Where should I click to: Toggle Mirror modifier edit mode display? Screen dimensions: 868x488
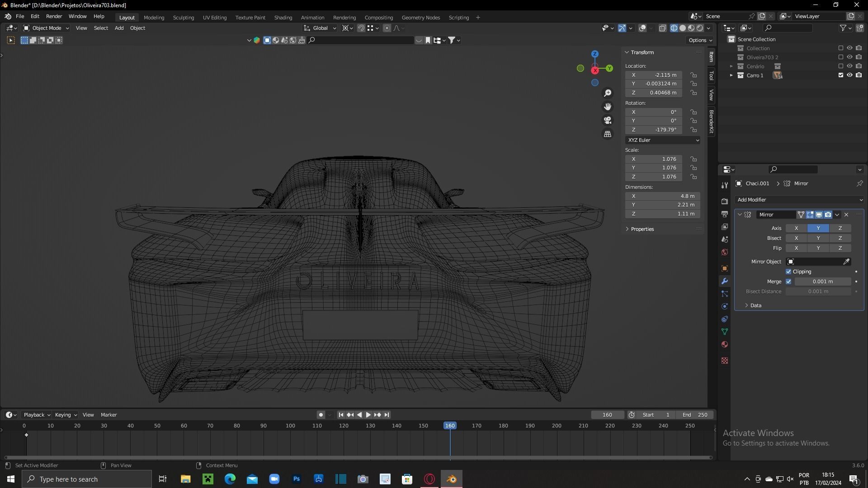point(810,215)
